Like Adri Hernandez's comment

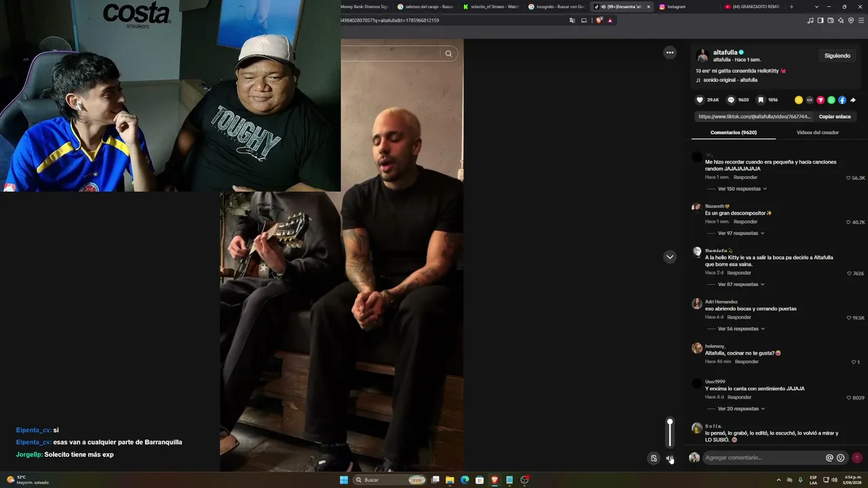click(x=848, y=318)
